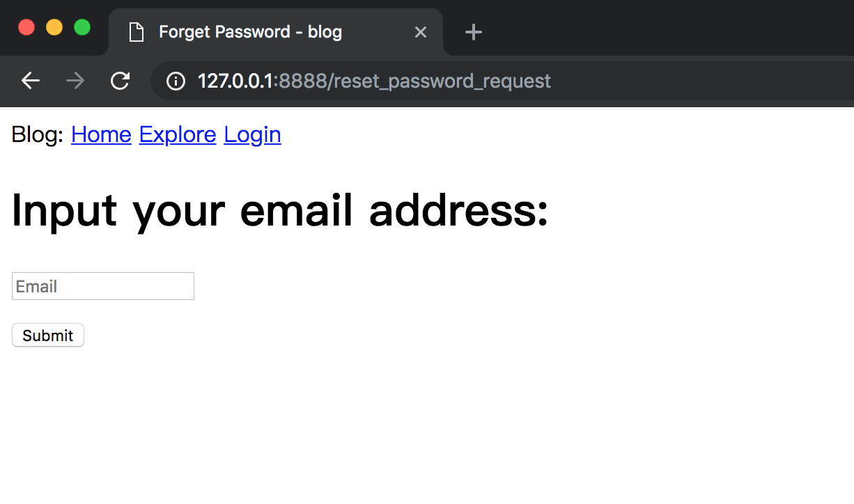Focus the address bar URL text
Screen dimensions: 854x504
(374, 81)
